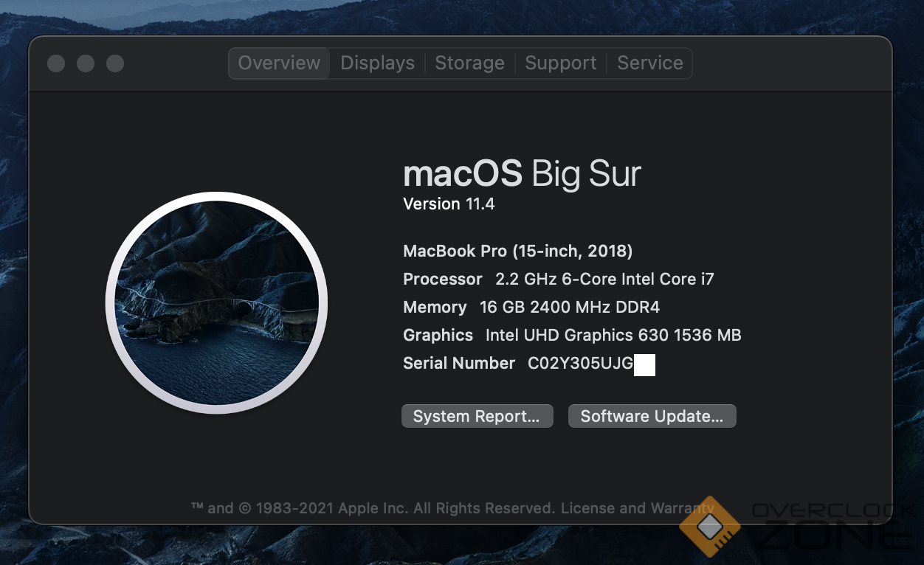Click the MacBook Pro (15-inch, 2018) line
This screenshot has height=565, width=924.
point(517,252)
